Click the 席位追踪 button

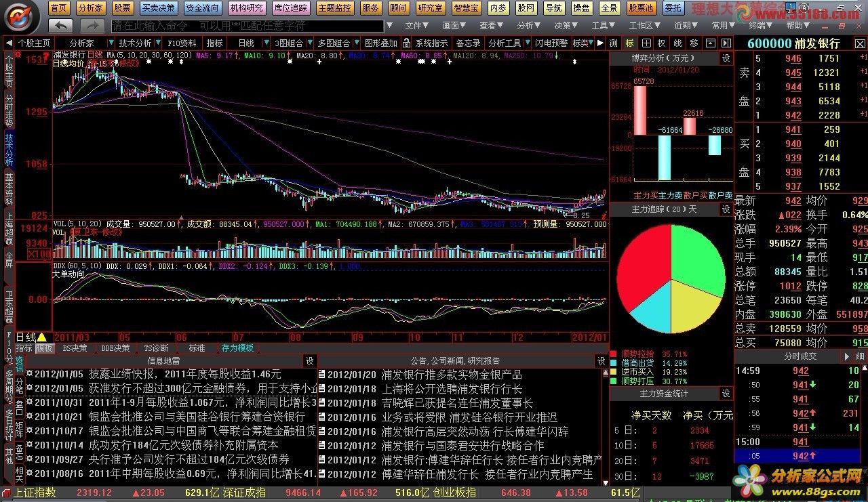pyautogui.click(x=291, y=8)
